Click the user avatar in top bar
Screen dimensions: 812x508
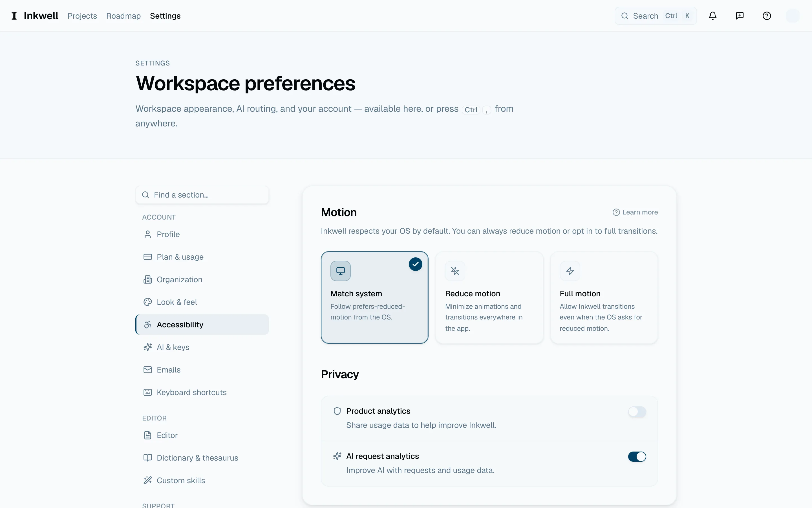(793, 16)
